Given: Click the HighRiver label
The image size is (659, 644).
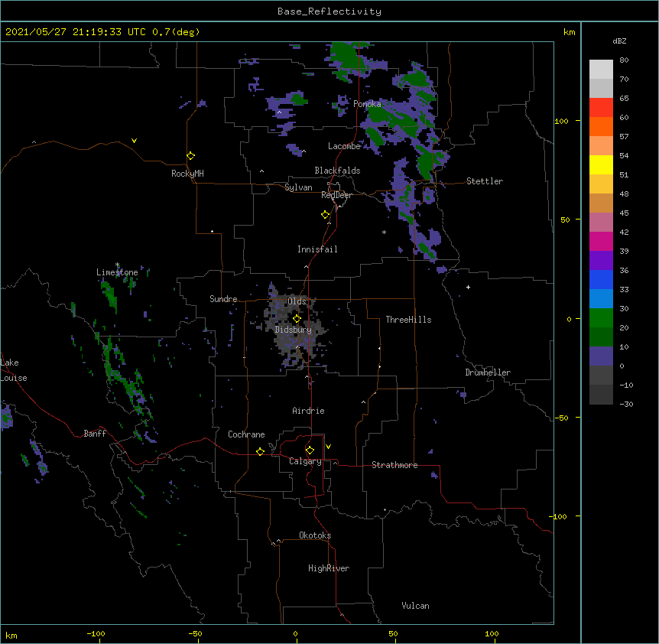Looking at the screenshot, I should pyautogui.click(x=329, y=568).
